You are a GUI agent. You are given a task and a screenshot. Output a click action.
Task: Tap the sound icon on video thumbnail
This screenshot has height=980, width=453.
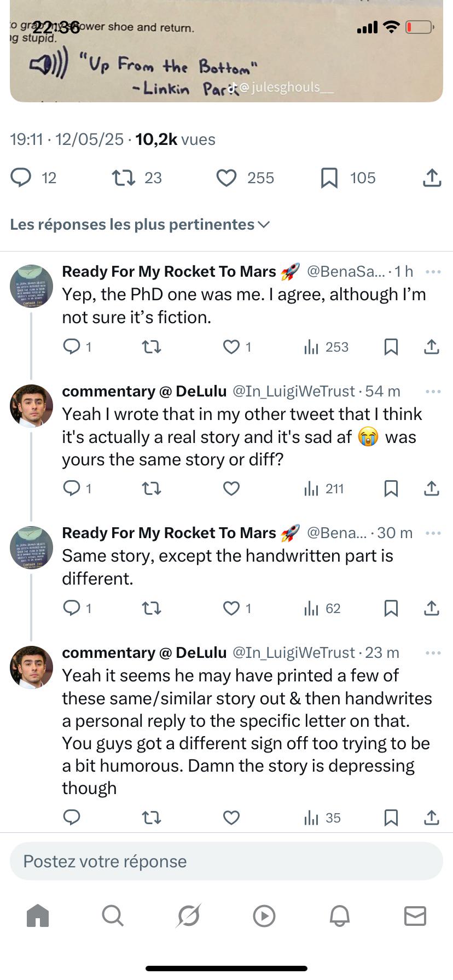(49, 63)
